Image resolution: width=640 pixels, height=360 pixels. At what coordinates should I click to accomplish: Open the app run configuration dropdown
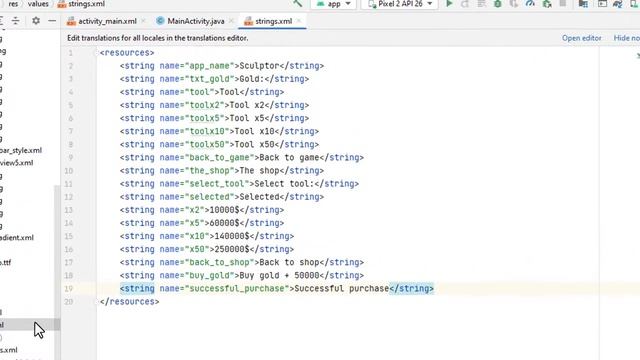333,4
